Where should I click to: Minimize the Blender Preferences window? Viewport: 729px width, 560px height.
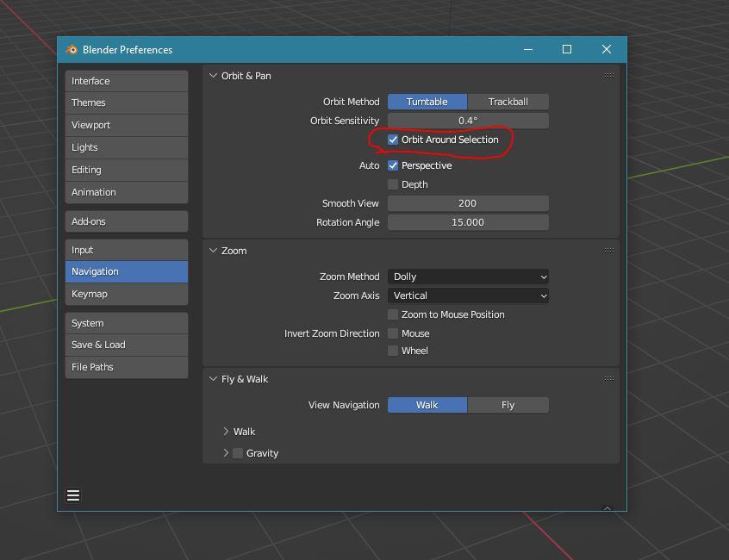pyautogui.click(x=528, y=49)
